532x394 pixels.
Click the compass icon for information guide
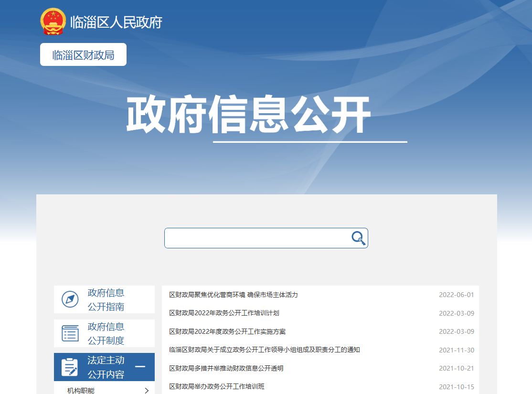(x=70, y=299)
